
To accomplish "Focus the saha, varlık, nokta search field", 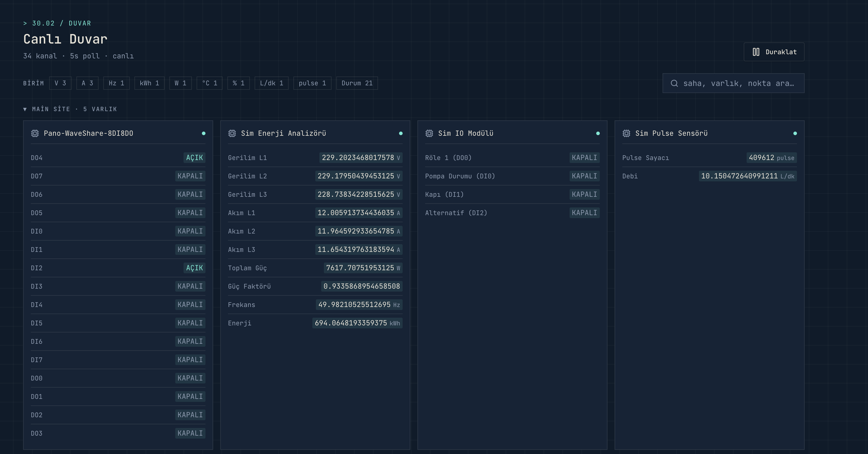I will coord(733,83).
